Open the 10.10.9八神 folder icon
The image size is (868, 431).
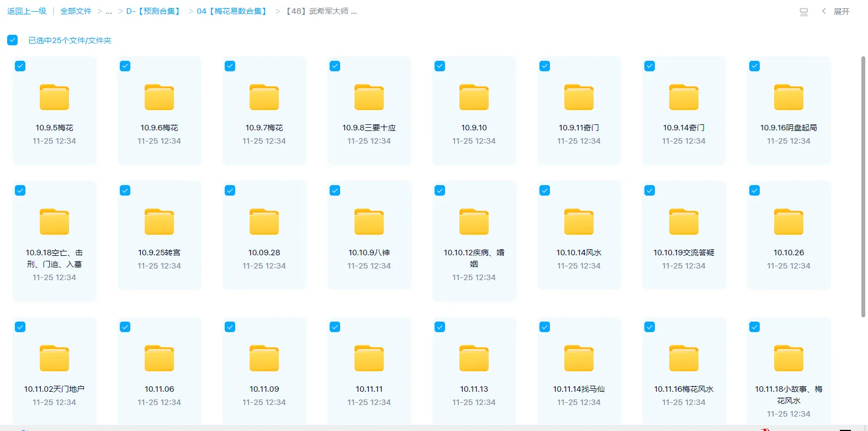click(369, 222)
